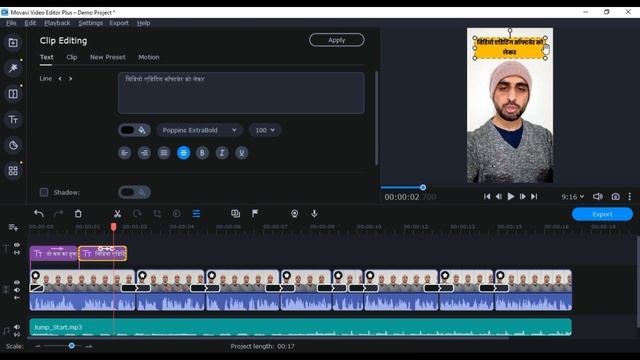Toggle Underline text formatting

click(241, 153)
